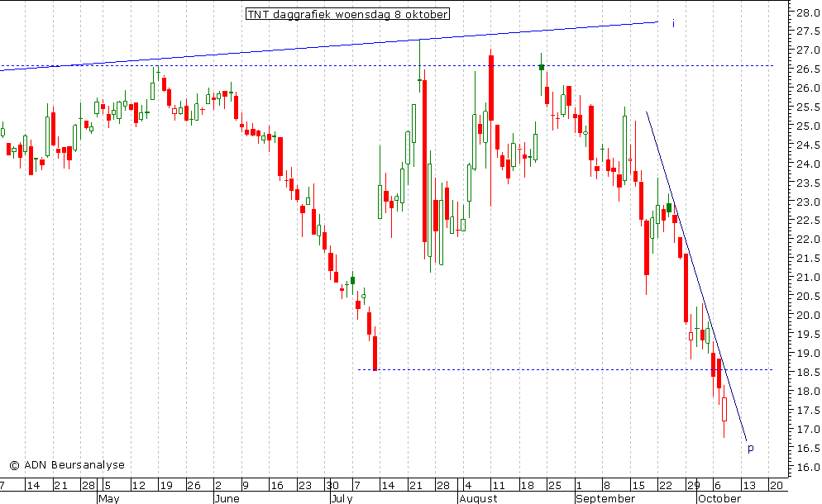Image resolution: width=822 pixels, height=504 pixels.
Task: Select date label 12 on time axis
Action: 138,485
